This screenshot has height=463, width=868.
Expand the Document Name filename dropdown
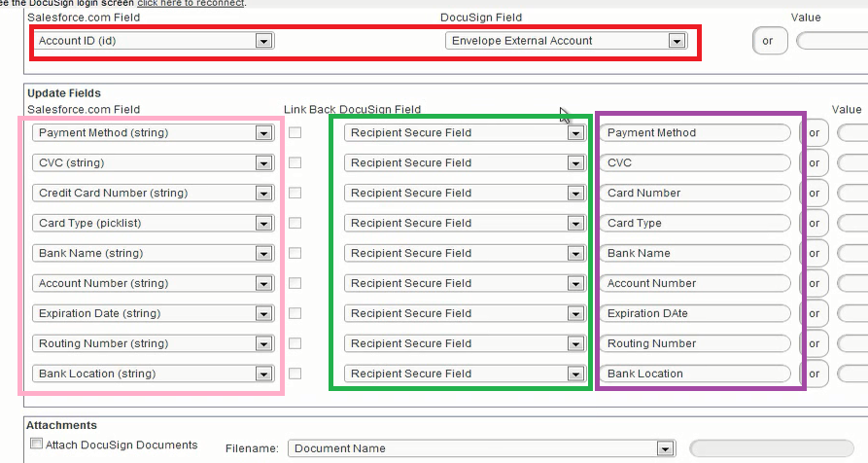[665, 449]
